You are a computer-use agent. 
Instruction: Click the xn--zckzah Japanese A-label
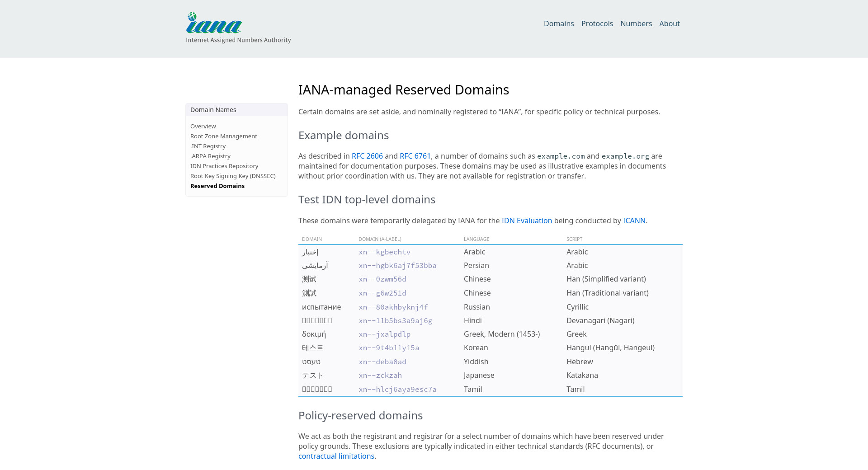pyautogui.click(x=380, y=375)
